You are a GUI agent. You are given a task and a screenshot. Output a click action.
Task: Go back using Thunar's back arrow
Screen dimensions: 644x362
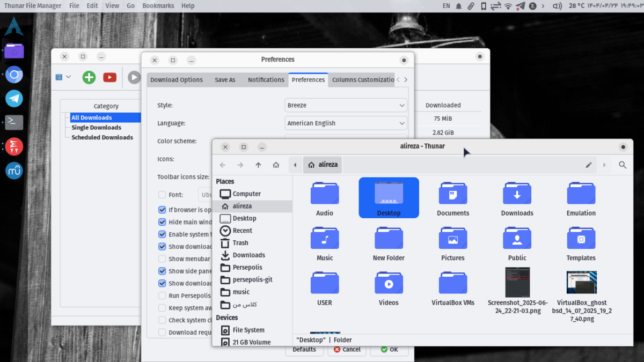click(x=223, y=165)
